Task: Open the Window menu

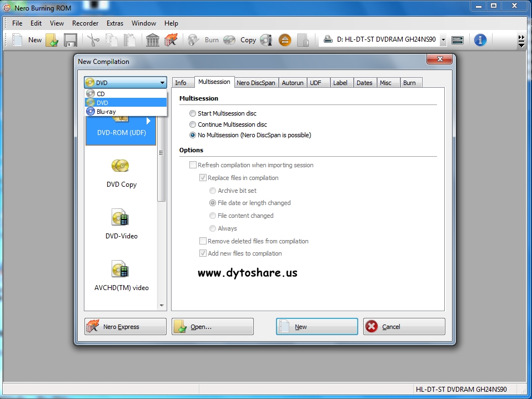Action: [x=144, y=23]
